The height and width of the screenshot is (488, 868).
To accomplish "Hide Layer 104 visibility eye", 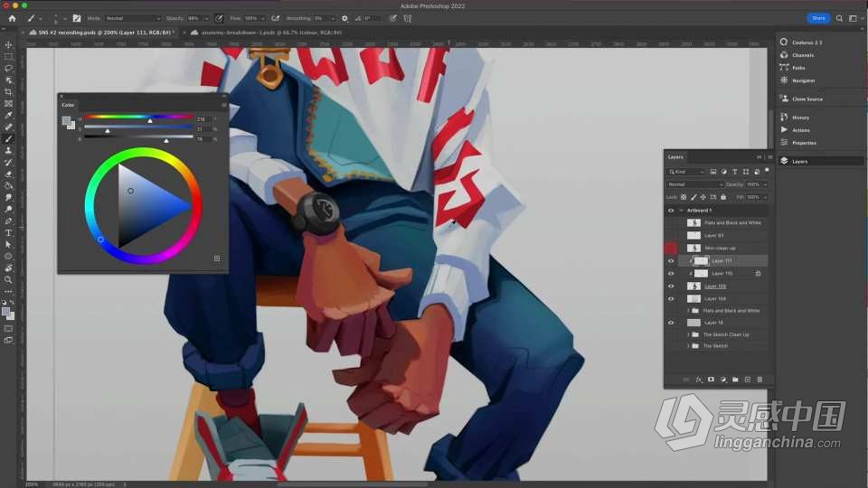I will [671, 299].
